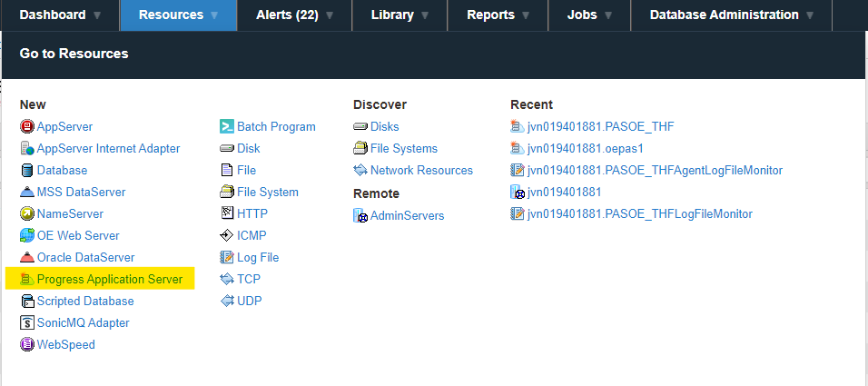Create a new Progress Application Server
The image size is (868, 386).
coord(110,279)
